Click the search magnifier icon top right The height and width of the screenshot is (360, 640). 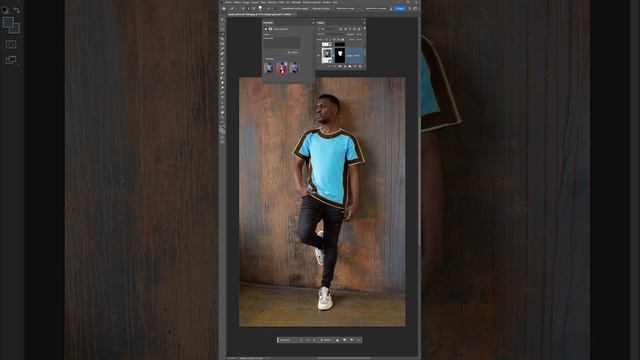click(x=409, y=9)
